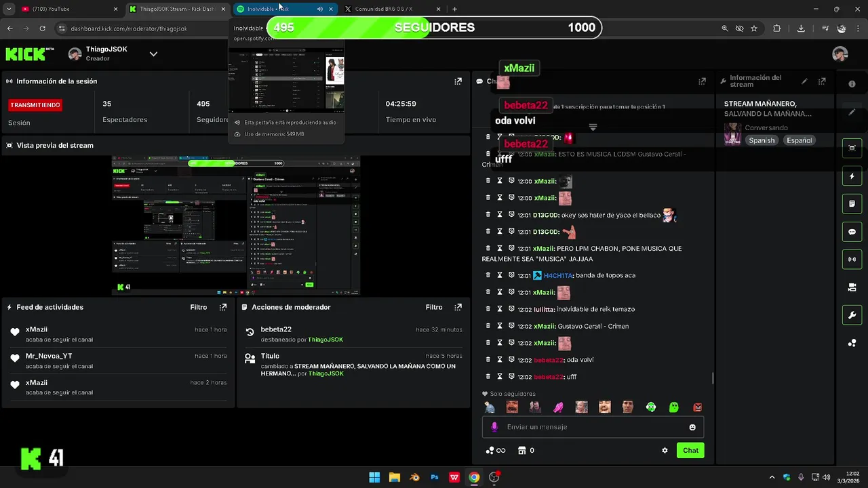Click the Spanish language tag
Image resolution: width=868 pixels, height=488 pixels.
click(x=762, y=140)
